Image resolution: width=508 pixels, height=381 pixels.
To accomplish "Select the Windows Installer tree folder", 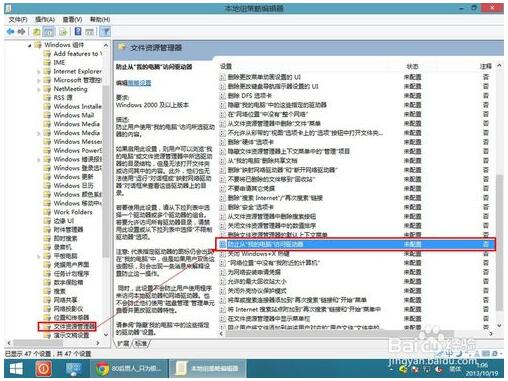I will click(x=73, y=107).
